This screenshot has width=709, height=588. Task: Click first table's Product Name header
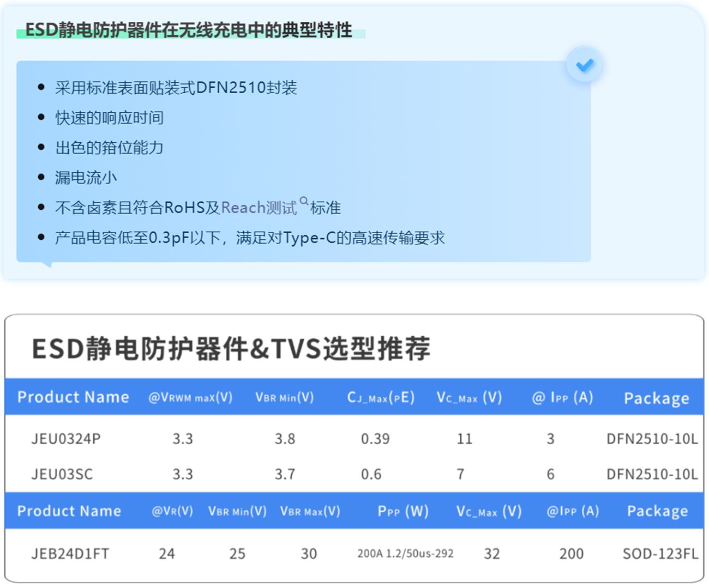click(x=73, y=397)
